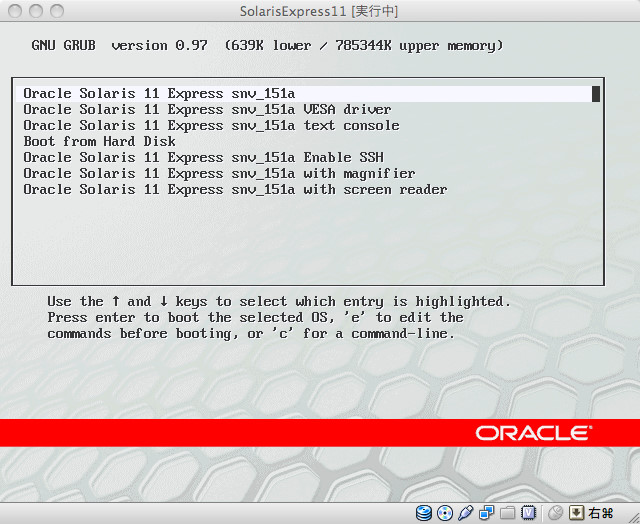Click the SolarisExpress11 window title
The width and height of the screenshot is (640, 524).
[319, 11]
